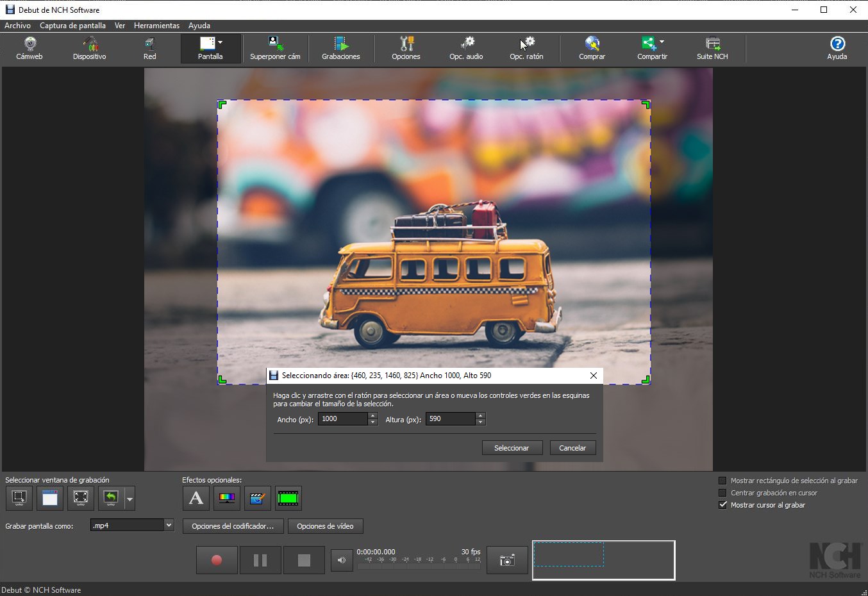Click the Comprar purchase icon
868x596 pixels.
pyautogui.click(x=592, y=49)
